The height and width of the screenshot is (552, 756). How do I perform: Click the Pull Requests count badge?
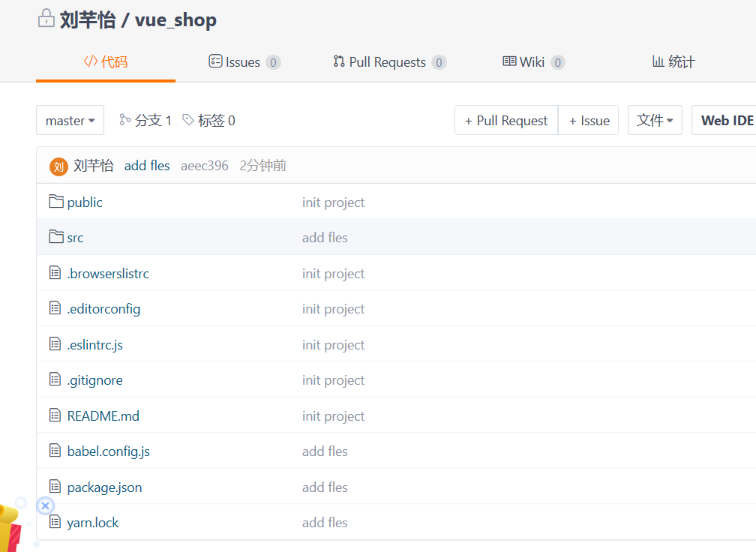tap(439, 63)
